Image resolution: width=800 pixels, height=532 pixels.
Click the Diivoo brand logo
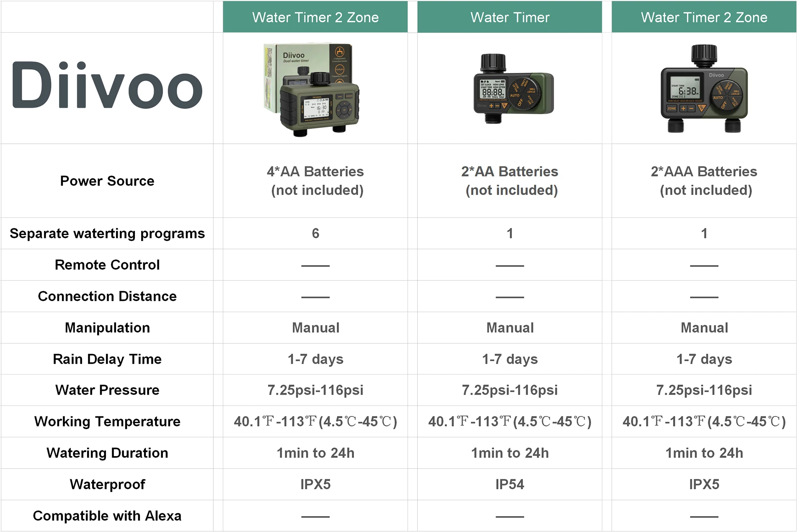(x=107, y=86)
